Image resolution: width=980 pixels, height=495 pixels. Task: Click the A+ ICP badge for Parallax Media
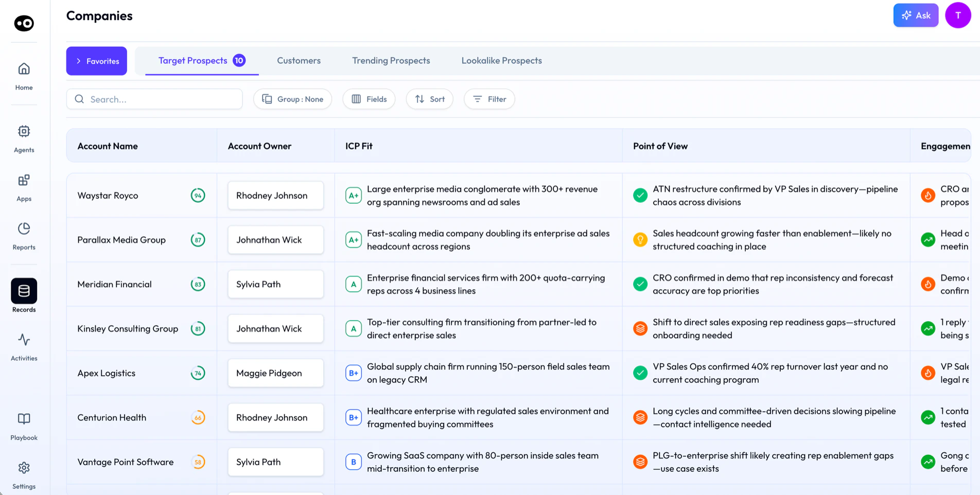354,240
